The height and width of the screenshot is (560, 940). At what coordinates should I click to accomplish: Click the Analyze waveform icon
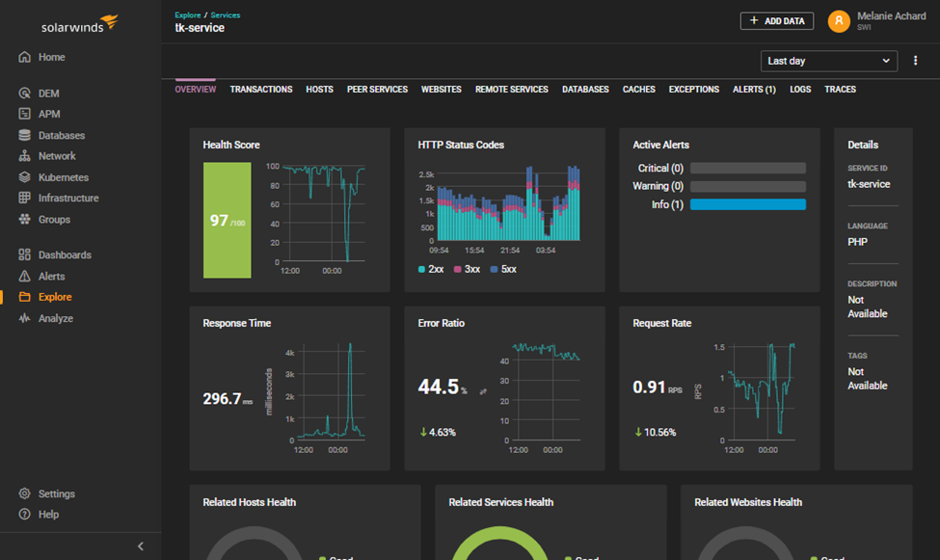pos(24,318)
